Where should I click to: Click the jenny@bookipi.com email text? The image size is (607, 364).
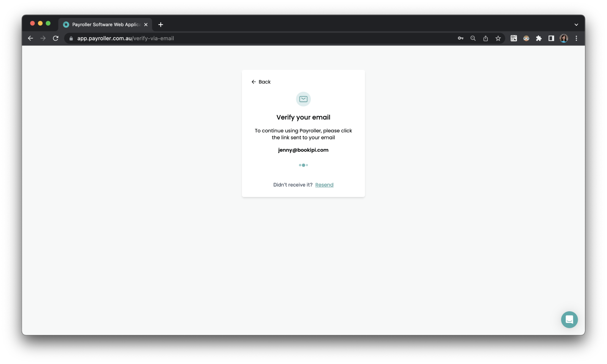[x=303, y=150]
